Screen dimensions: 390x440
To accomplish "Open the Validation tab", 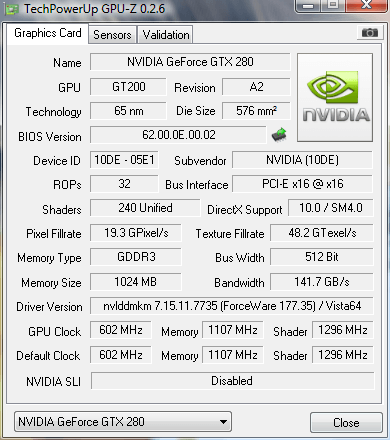I will (166, 35).
